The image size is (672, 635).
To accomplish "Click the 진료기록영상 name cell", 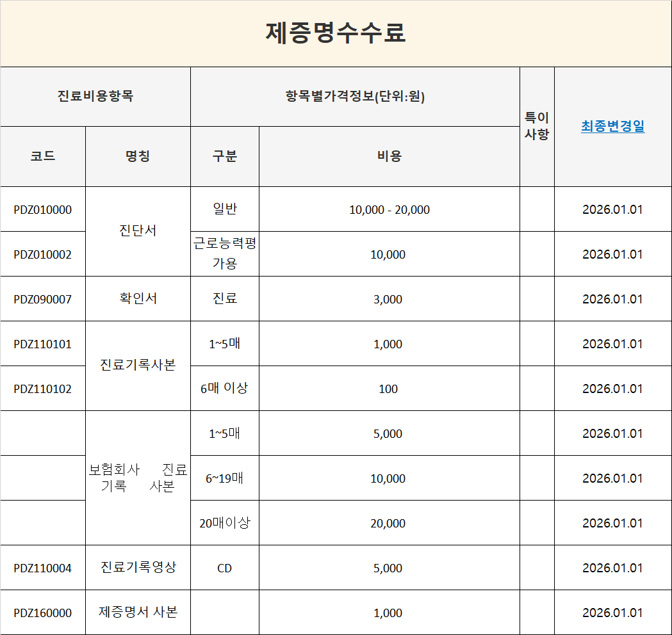I will [x=138, y=568].
